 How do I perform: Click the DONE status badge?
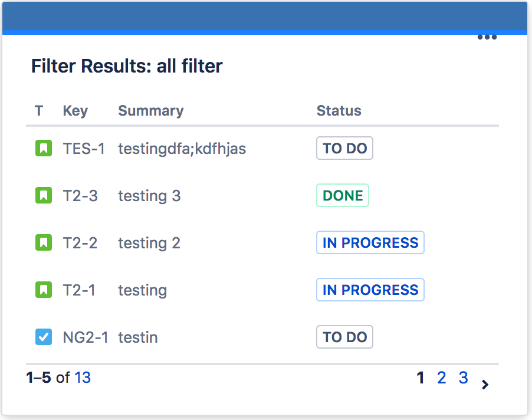[x=343, y=196]
